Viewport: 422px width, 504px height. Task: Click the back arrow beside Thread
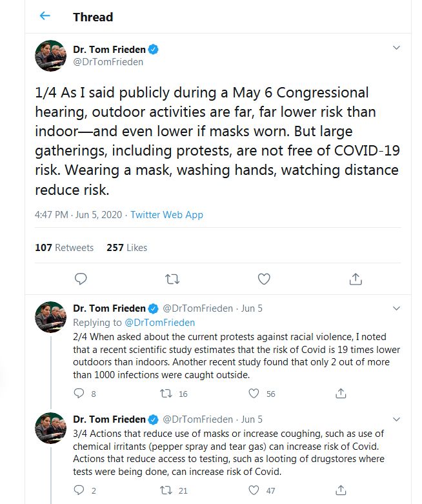point(45,16)
